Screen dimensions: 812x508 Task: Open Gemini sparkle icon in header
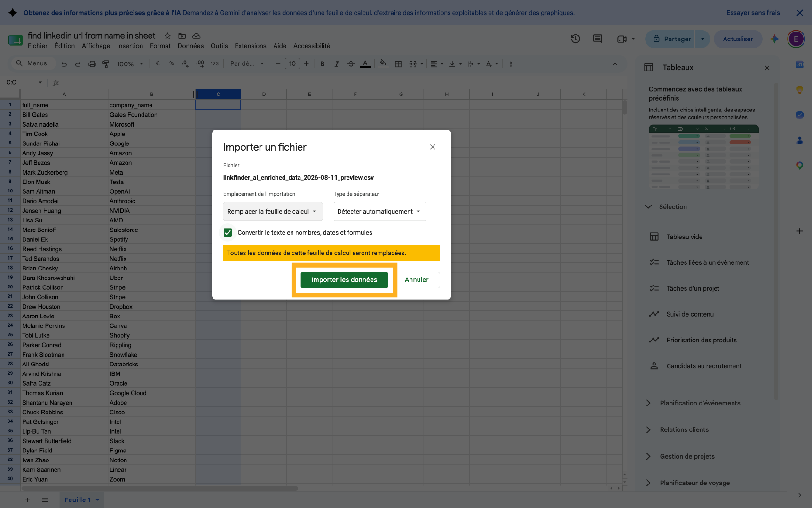click(x=774, y=39)
